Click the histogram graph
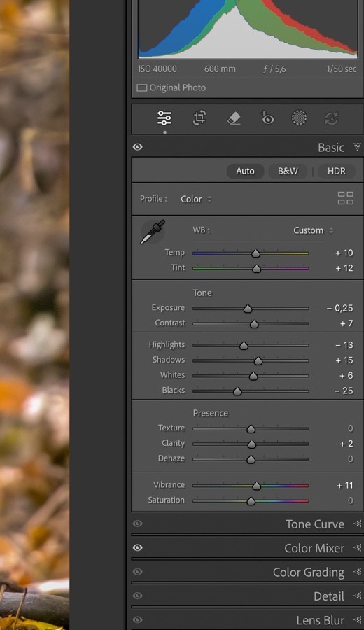Image resolution: width=364 pixels, height=630 pixels. click(x=248, y=29)
